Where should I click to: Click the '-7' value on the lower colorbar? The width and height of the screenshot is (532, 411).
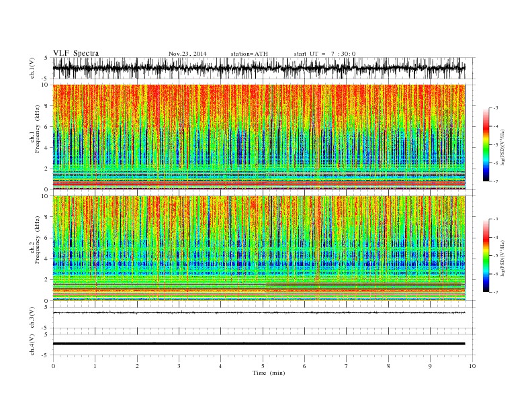point(495,292)
